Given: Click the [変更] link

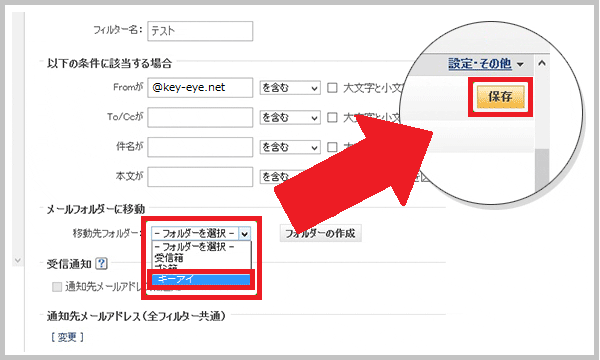Looking at the screenshot, I should click(x=67, y=337).
